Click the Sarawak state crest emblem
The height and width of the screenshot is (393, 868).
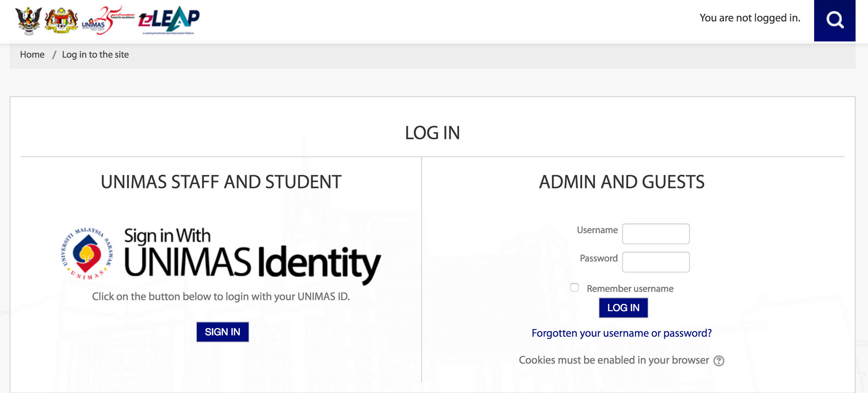pyautogui.click(x=29, y=20)
